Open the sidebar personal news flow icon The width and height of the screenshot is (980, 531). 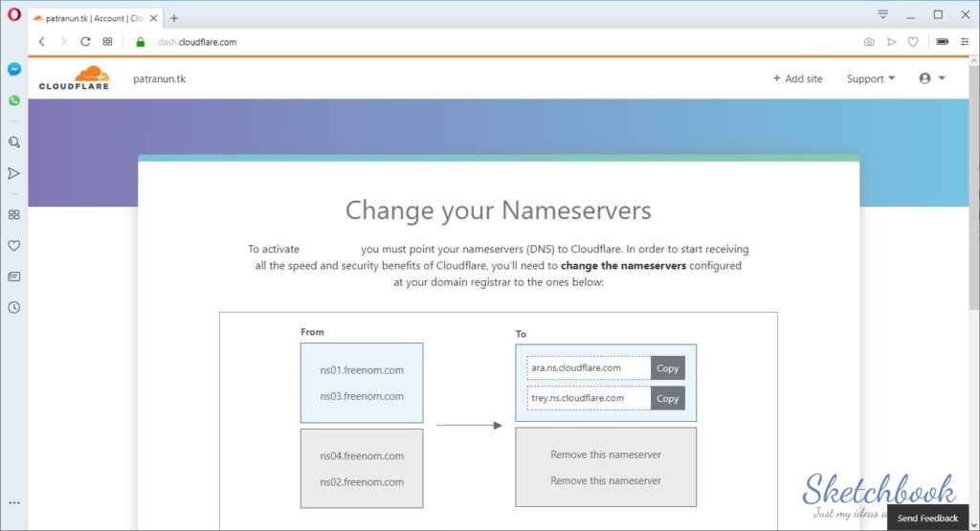(13, 173)
